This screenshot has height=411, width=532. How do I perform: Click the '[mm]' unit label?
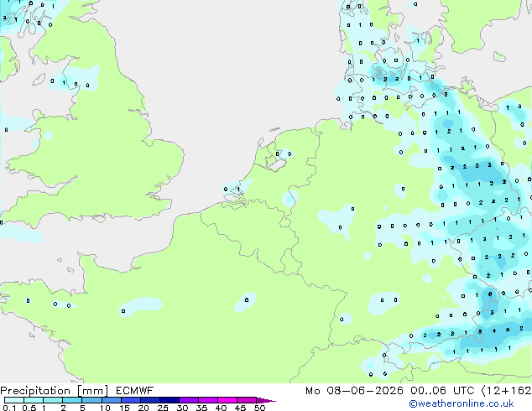(93, 391)
